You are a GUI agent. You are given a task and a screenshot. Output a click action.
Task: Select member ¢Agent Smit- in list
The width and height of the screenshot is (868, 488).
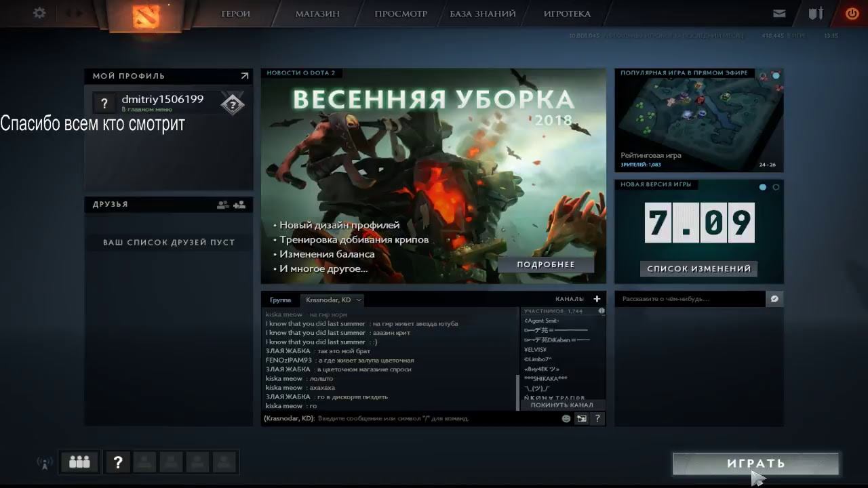click(542, 321)
